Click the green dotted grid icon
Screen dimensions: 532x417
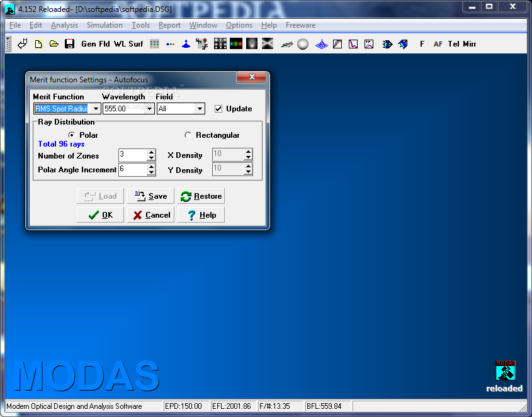tap(154, 44)
